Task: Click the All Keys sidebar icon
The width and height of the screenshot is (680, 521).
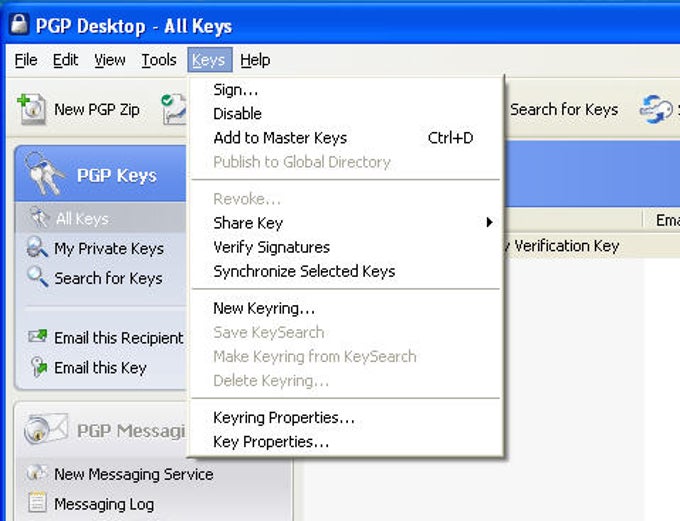Action: coord(39,217)
